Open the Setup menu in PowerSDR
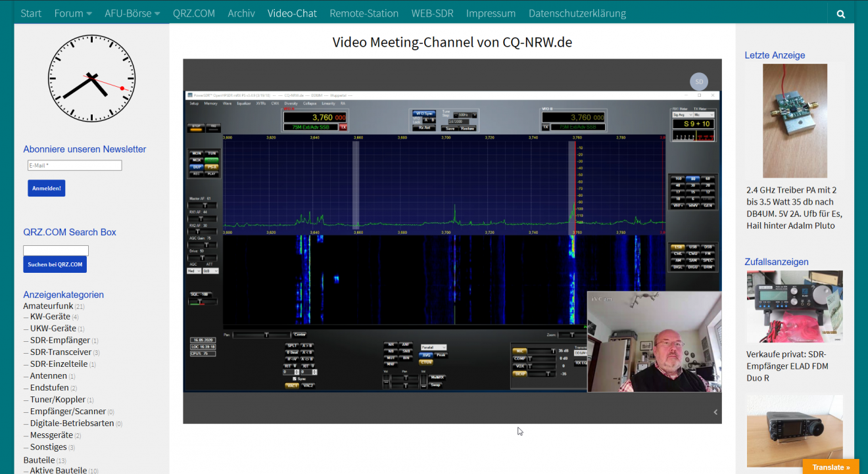Screen dimensions: 868x474 pyautogui.click(x=194, y=103)
